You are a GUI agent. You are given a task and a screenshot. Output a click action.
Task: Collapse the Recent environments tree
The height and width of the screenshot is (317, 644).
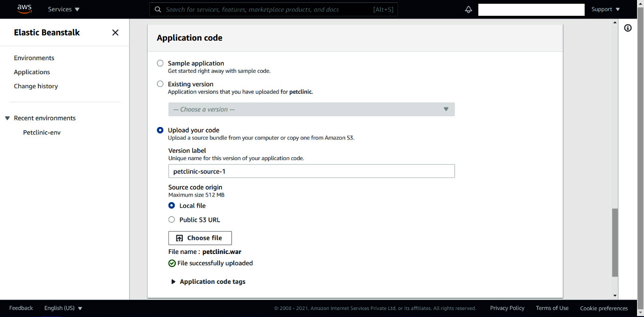pos(7,118)
